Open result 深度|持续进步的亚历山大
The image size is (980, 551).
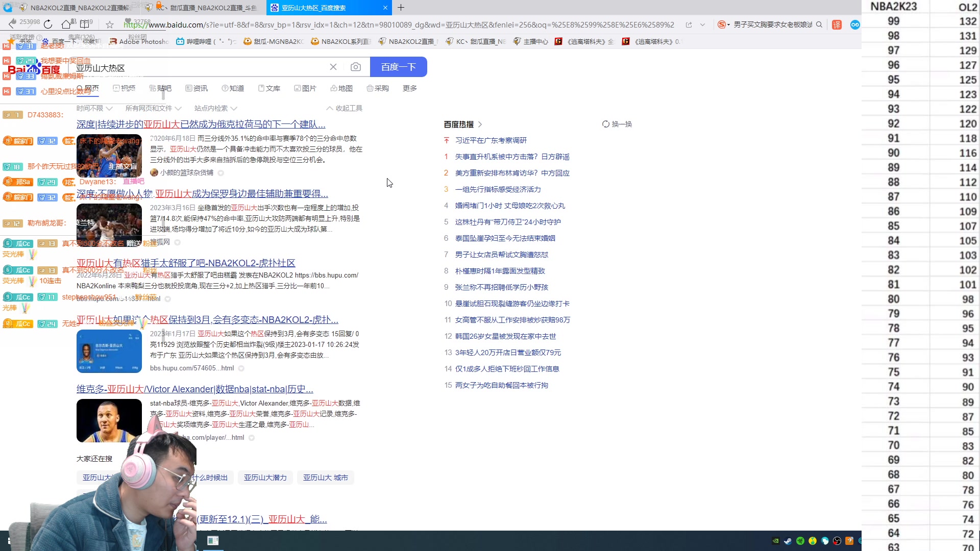coord(201,124)
